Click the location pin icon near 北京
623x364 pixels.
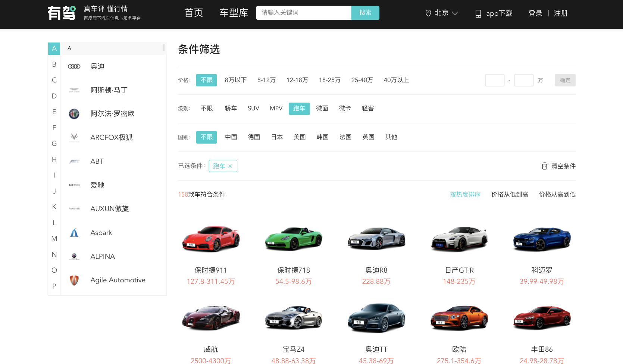pyautogui.click(x=428, y=13)
